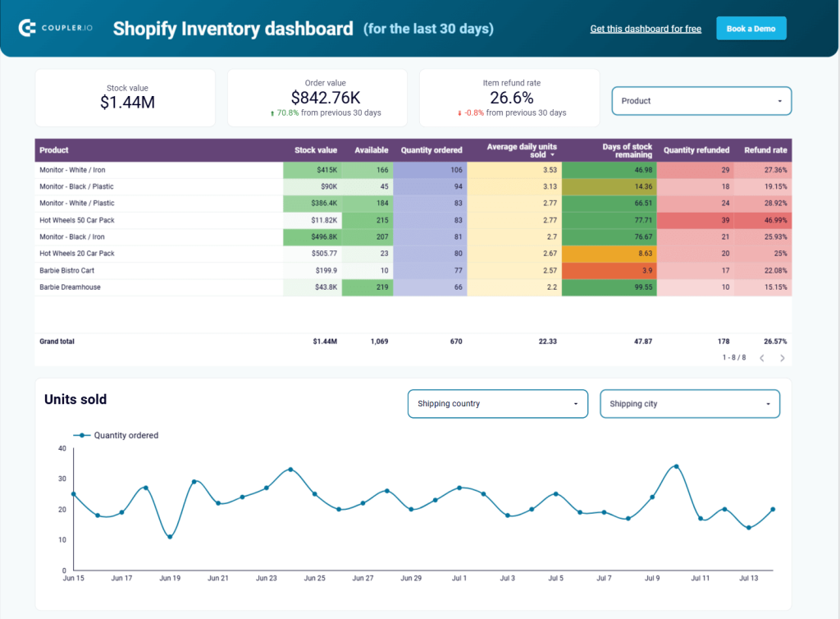Click $496.8K stock value cell
Screen dimensions: 840x619
313,237
